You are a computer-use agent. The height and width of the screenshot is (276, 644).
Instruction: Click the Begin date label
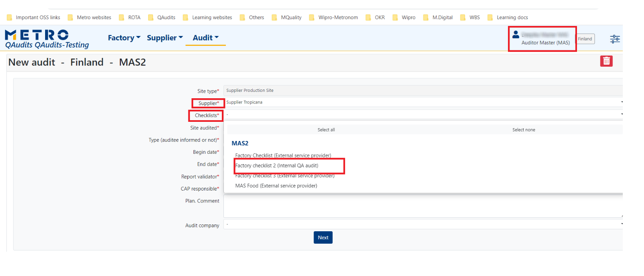point(206,152)
